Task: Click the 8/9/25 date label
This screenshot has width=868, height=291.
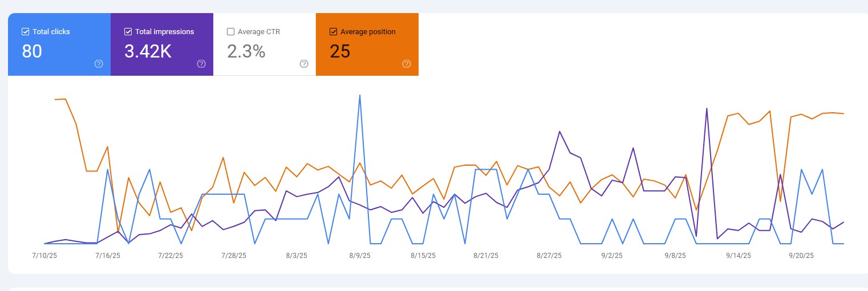Action: point(360,256)
